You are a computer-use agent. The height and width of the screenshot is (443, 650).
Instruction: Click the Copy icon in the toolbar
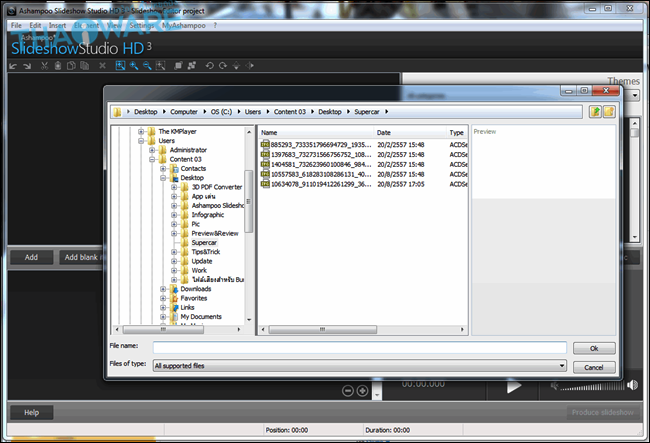coord(71,65)
